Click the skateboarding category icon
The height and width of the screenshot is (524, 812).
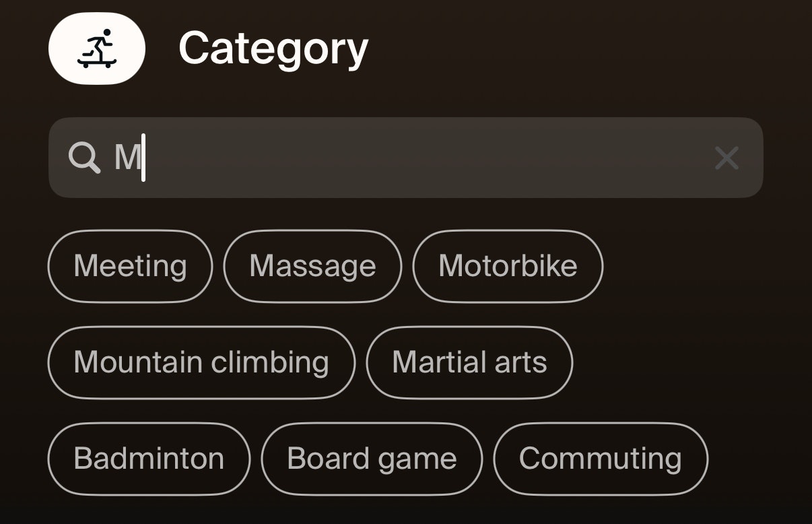point(97,49)
